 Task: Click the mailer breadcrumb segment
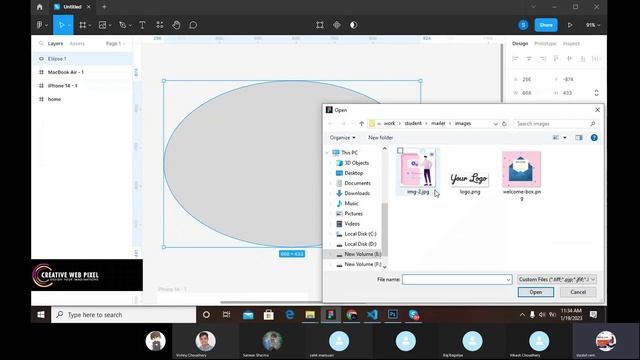tap(438, 123)
